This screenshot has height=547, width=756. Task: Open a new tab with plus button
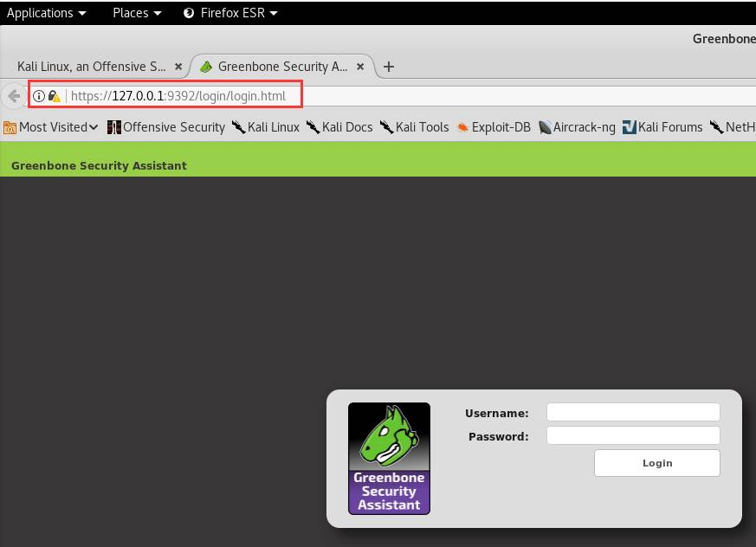[389, 67]
